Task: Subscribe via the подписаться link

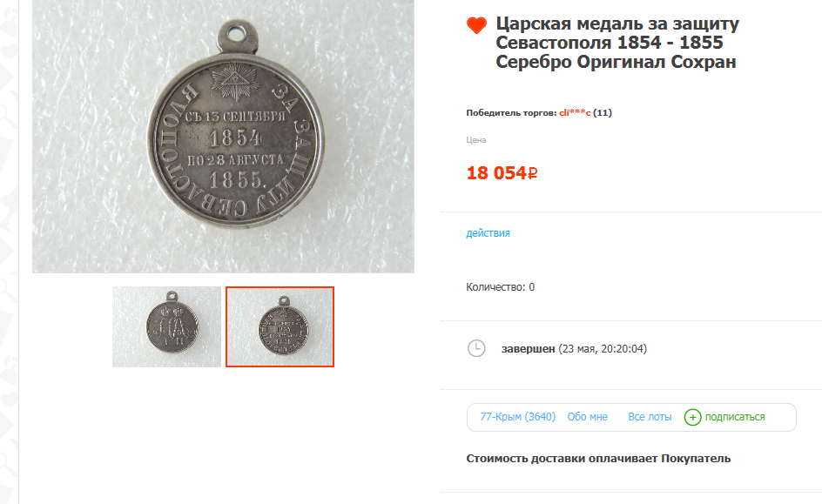Action: click(734, 417)
